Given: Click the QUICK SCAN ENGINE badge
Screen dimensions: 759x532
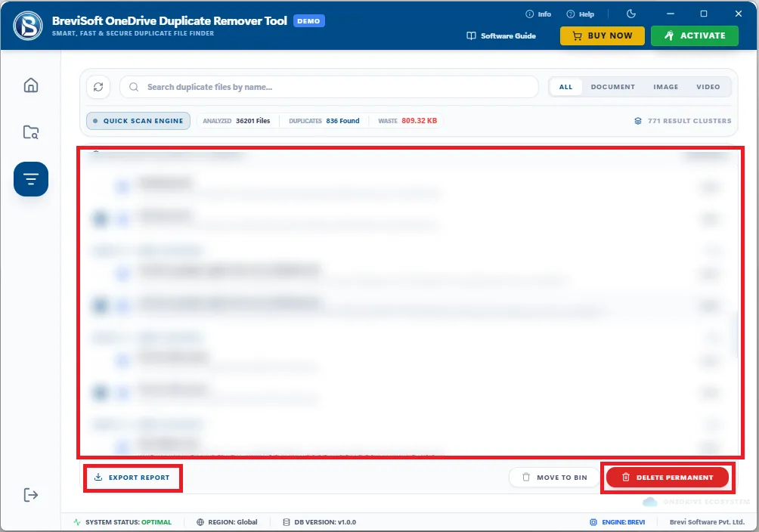Looking at the screenshot, I should tap(138, 121).
